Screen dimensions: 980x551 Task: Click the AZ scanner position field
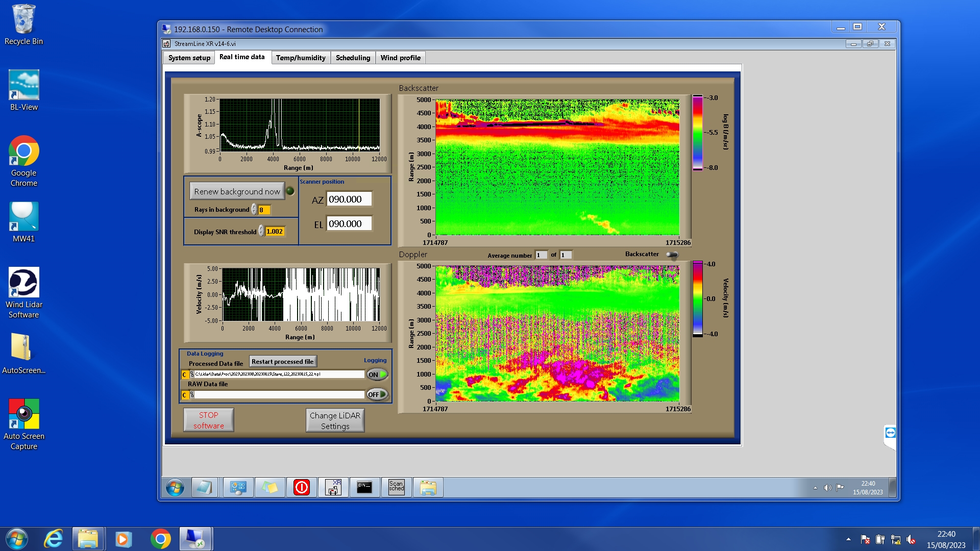tap(349, 199)
